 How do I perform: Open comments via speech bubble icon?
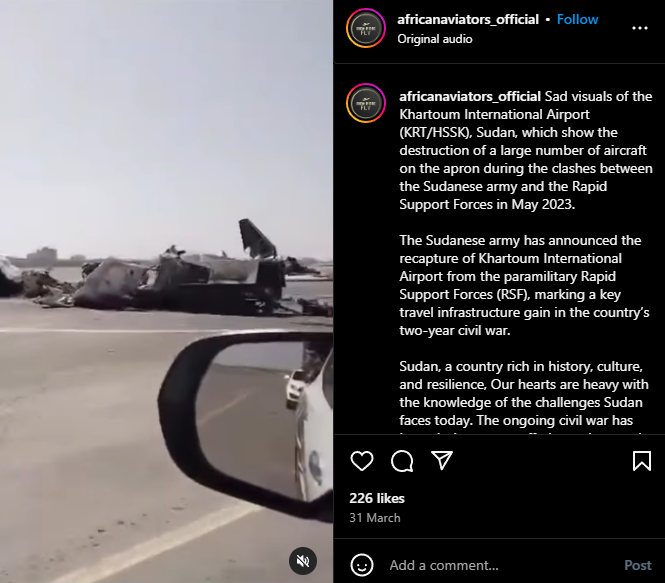click(x=402, y=461)
